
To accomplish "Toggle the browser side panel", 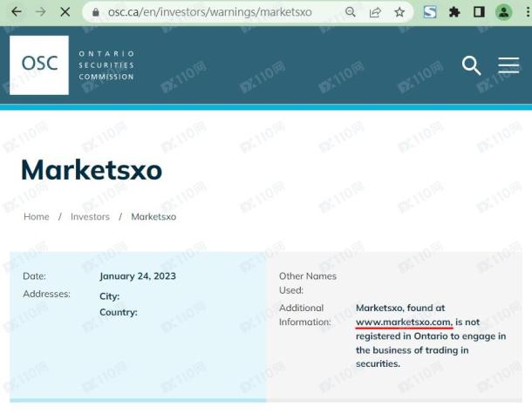I will (479, 12).
